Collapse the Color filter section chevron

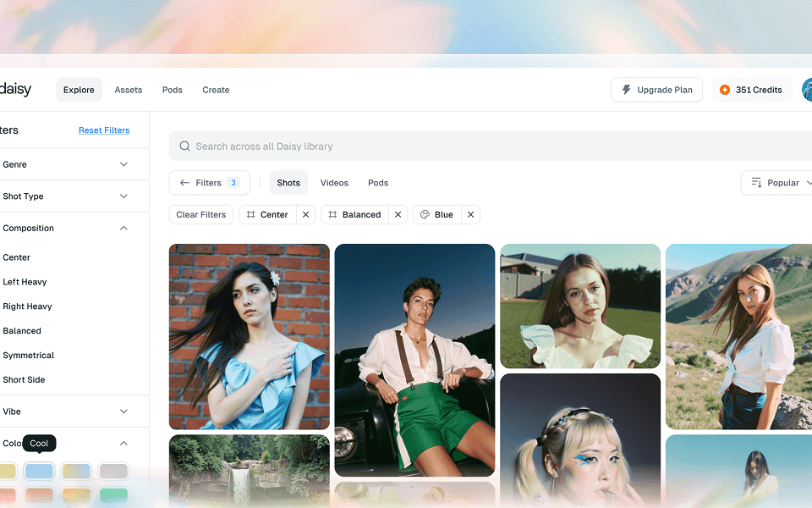tap(123, 443)
